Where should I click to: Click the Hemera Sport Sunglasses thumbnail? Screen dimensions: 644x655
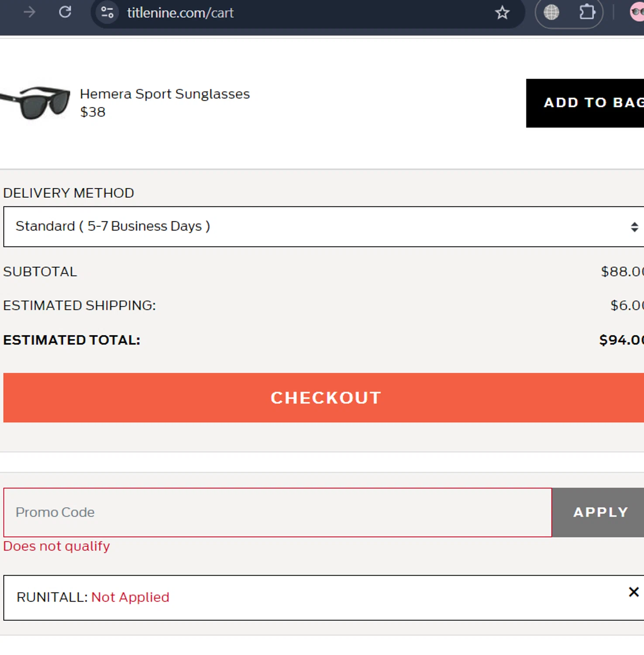(x=36, y=103)
